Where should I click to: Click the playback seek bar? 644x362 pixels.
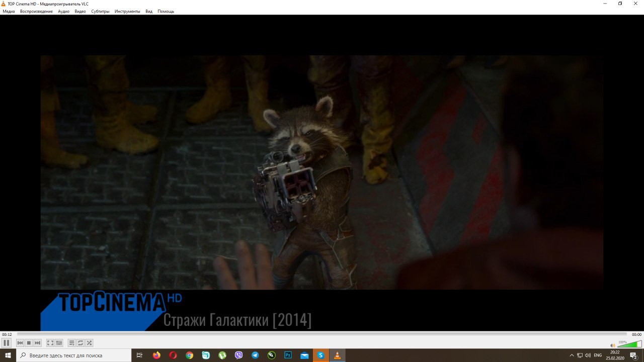[x=322, y=334]
